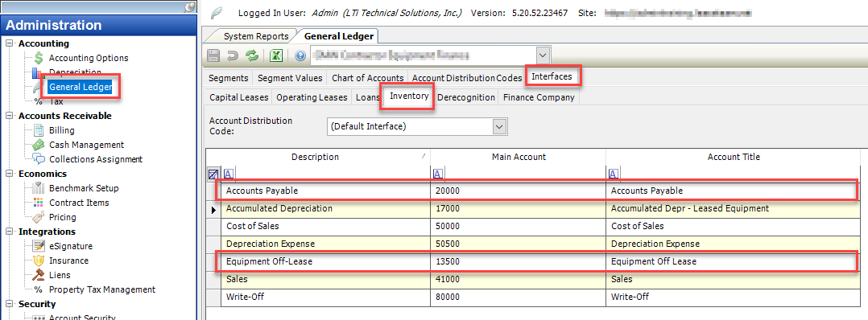Open the Account Distribution Code dropdown

[499, 126]
